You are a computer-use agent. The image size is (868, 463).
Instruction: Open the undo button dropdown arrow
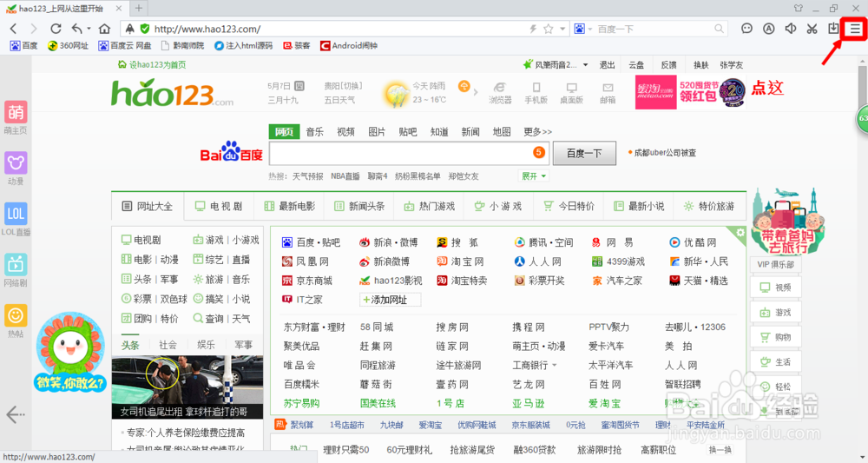click(89, 29)
